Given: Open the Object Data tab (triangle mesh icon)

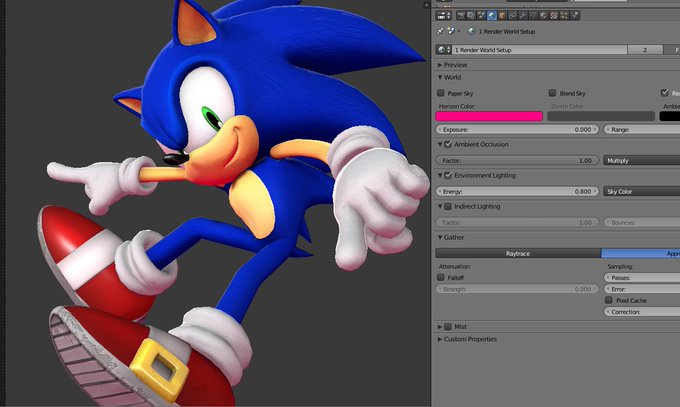Looking at the screenshot, I should (533, 16).
